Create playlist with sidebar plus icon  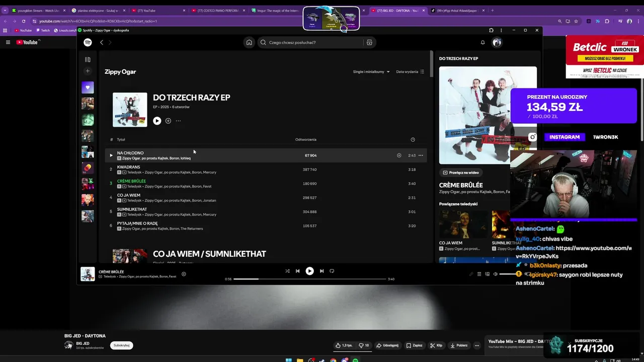click(88, 71)
